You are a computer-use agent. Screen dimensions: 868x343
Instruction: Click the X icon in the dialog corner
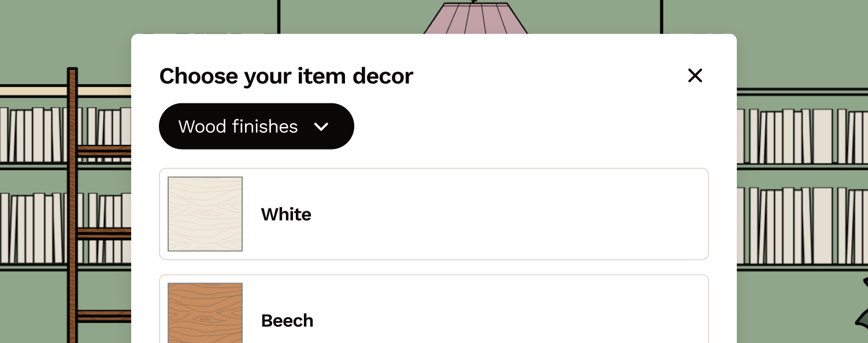click(x=695, y=76)
